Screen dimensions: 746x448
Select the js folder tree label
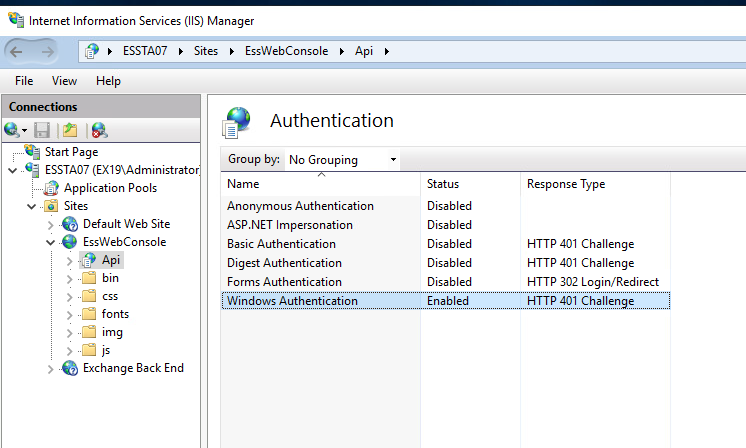coord(106,351)
